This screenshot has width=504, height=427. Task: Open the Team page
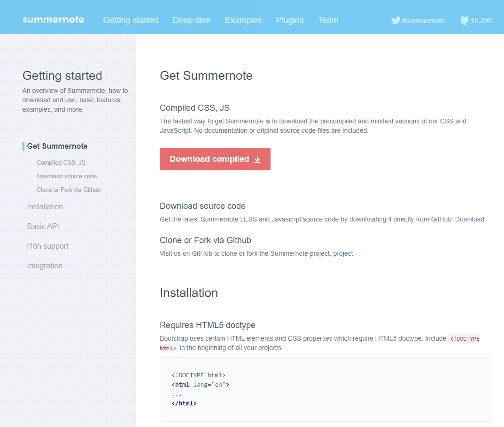[x=328, y=20]
